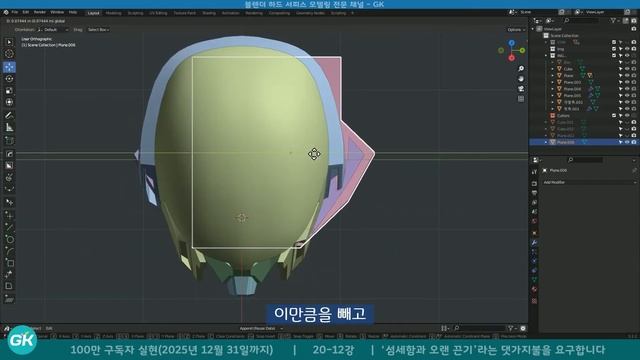Open the Help menu
The width and height of the screenshot is (640, 360).
click(x=73, y=13)
